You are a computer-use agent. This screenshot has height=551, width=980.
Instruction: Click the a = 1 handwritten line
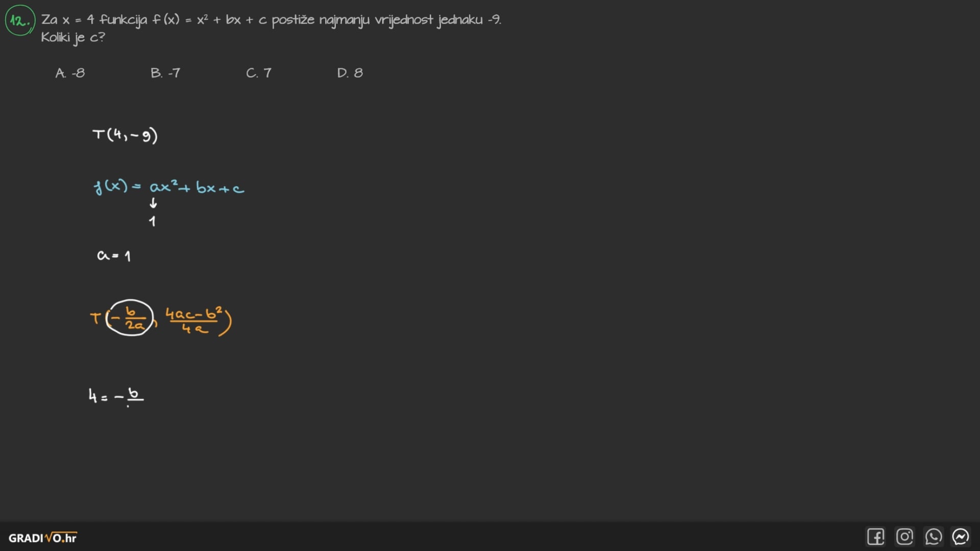click(x=114, y=255)
